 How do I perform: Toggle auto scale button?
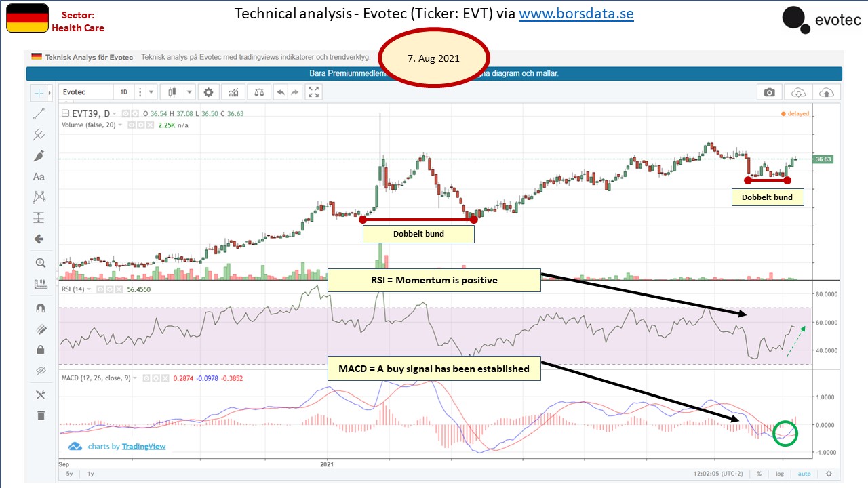pyautogui.click(x=804, y=474)
